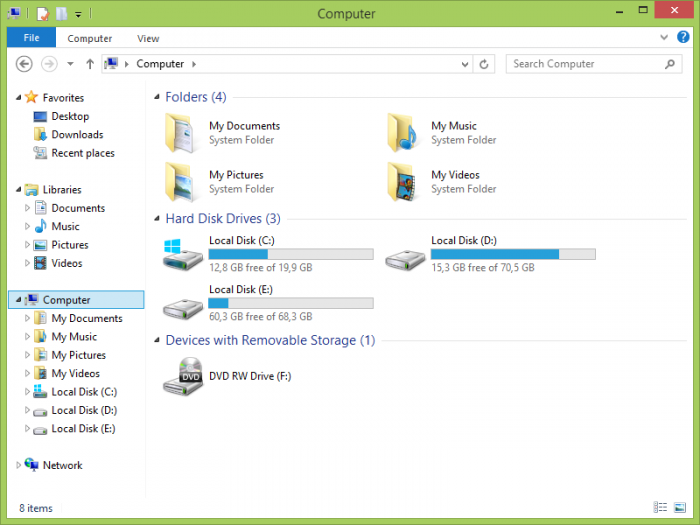
Task: Select Local Disk (D:) drive icon in main pane
Action: pyautogui.click(x=405, y=259)
